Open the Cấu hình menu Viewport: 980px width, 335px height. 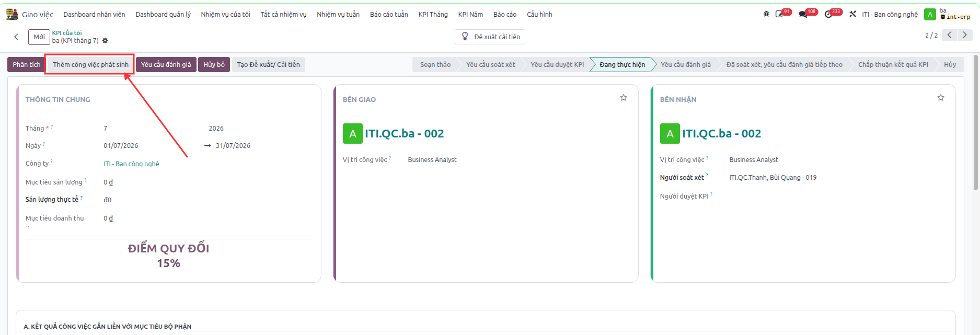pos(539,15)
